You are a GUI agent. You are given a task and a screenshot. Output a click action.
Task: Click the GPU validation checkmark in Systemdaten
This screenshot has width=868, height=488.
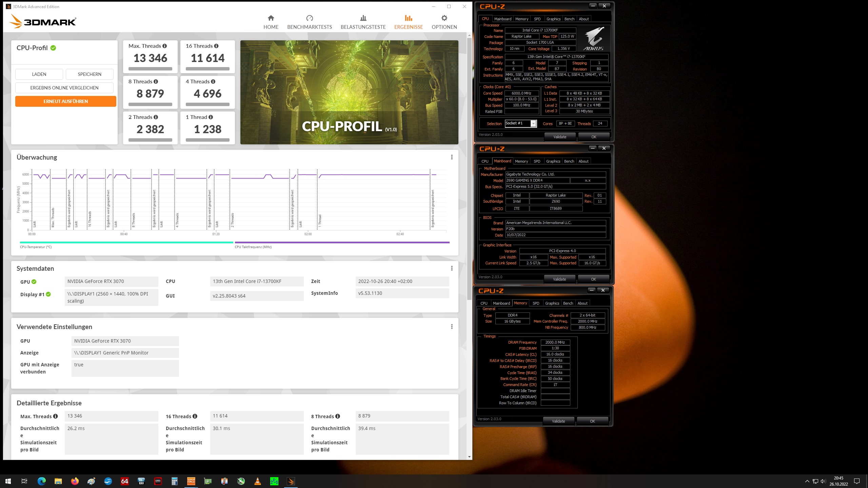coord(34,282)
